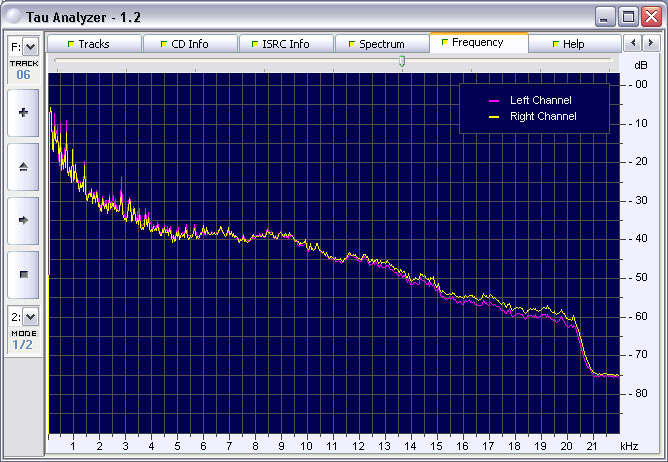Click the eject button

(x=23, y=166)
